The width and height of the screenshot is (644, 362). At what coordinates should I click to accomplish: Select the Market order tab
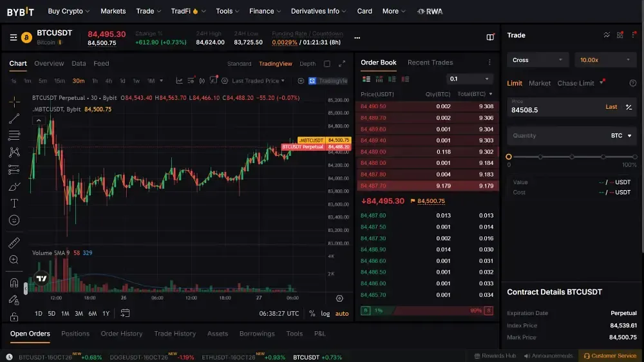tap(539, 83)
